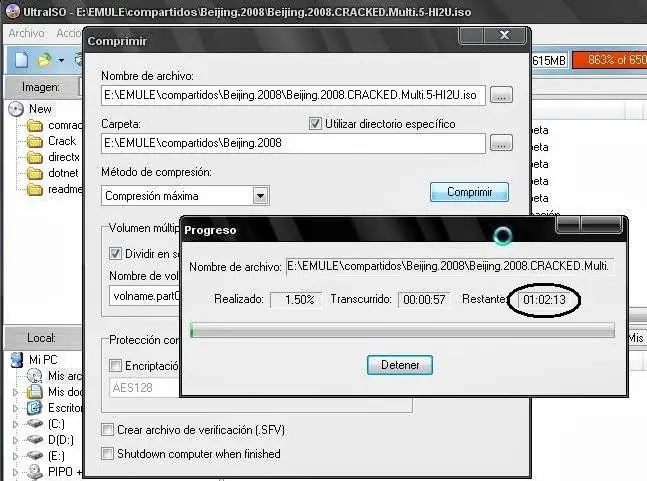This screenshot has width=647, height=481.
Task: Click the Crack folder icon
Action: click(x=35, y=141)
